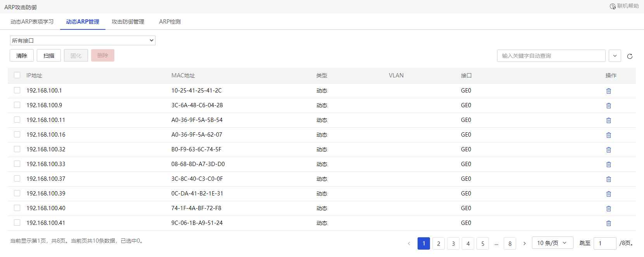The image size is (644, 257).
Task: Tick the checkbox for 192.168.100.33
Action: coord(17,164)
